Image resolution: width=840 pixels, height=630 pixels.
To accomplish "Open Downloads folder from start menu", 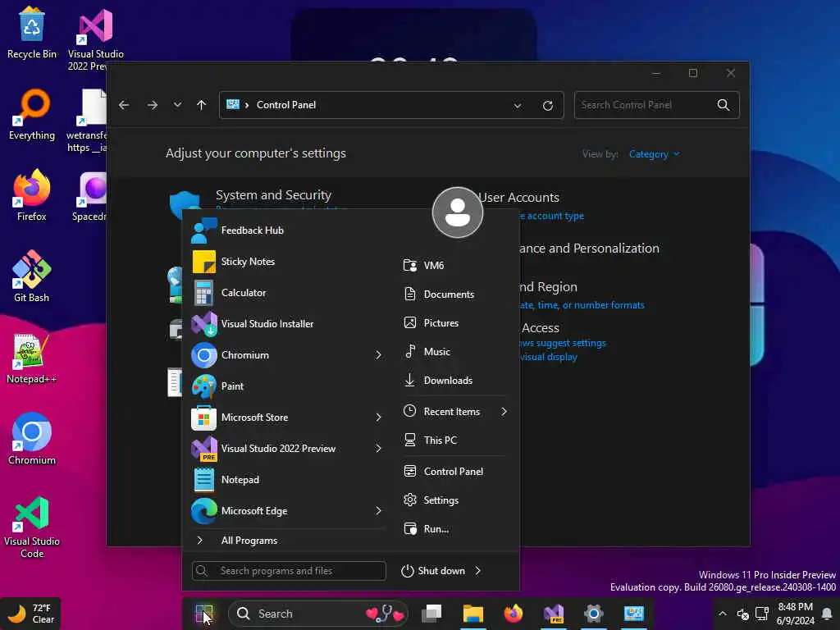I will (x=455, y=381).
